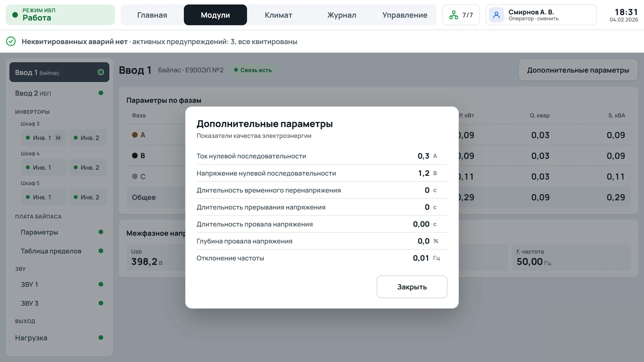Screen dimensions: 644x362
Task: Click the green status dot for Ввод 2 ИБП
Action: tap(101, 93)
